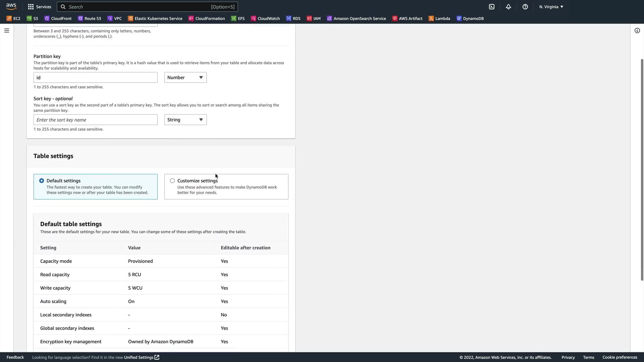The image size is (644, 362).
Task: Open the info panel icon
Action: coord(637,31)
